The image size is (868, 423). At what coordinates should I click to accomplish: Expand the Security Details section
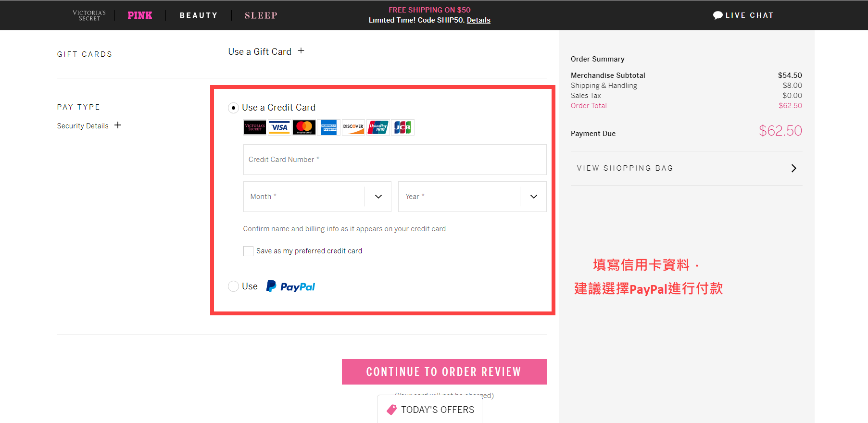click(x=118, y=125)
